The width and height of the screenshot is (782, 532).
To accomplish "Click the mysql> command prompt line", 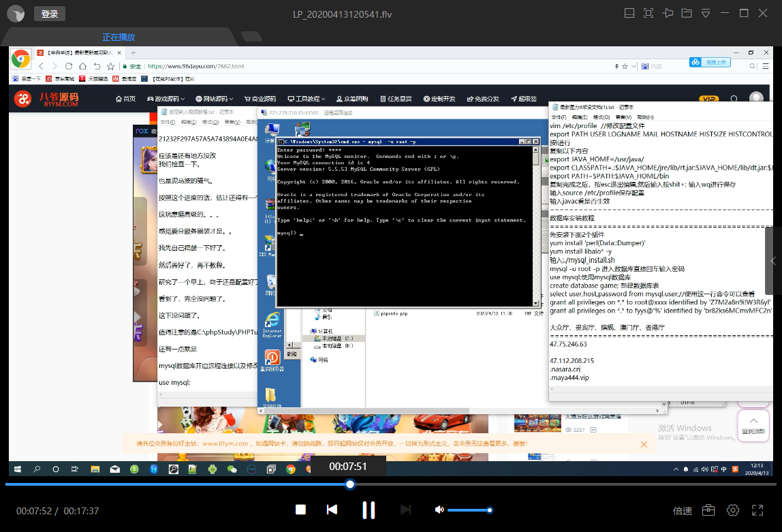I will tap(290, 233).
